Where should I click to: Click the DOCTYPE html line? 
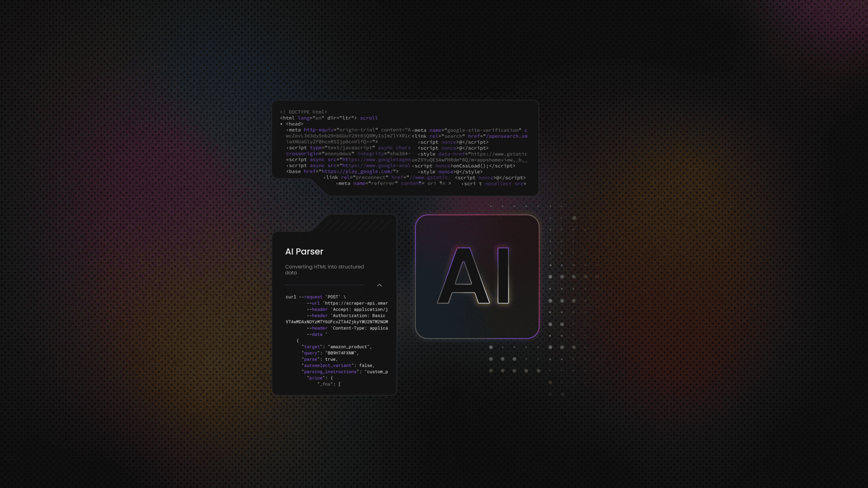(303, 112)
